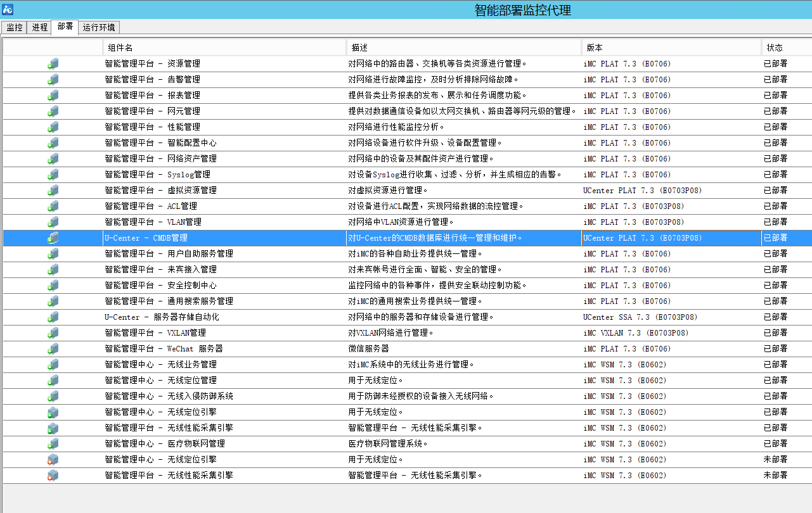Select the 部署 tab
This screenshot has width=812, height=513.
(x=65, y=27)
